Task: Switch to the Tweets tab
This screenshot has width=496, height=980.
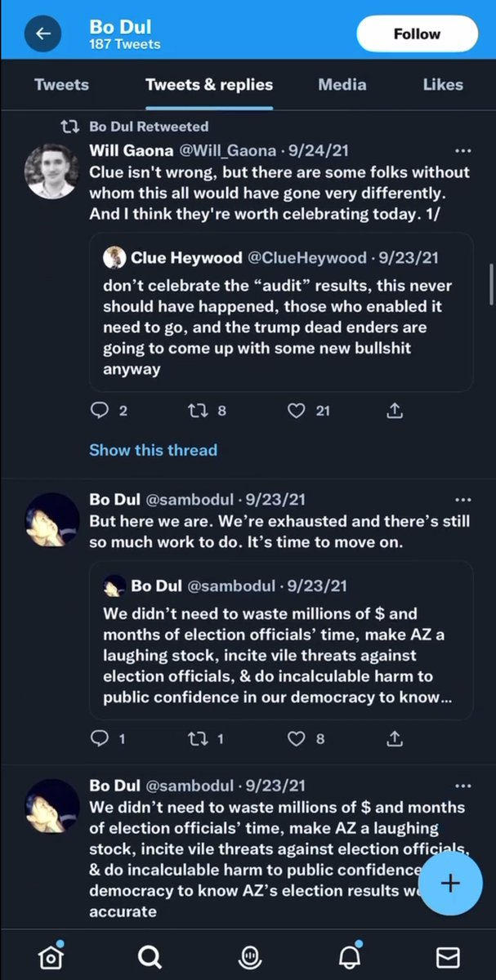Action: click(x=61, y=84)
